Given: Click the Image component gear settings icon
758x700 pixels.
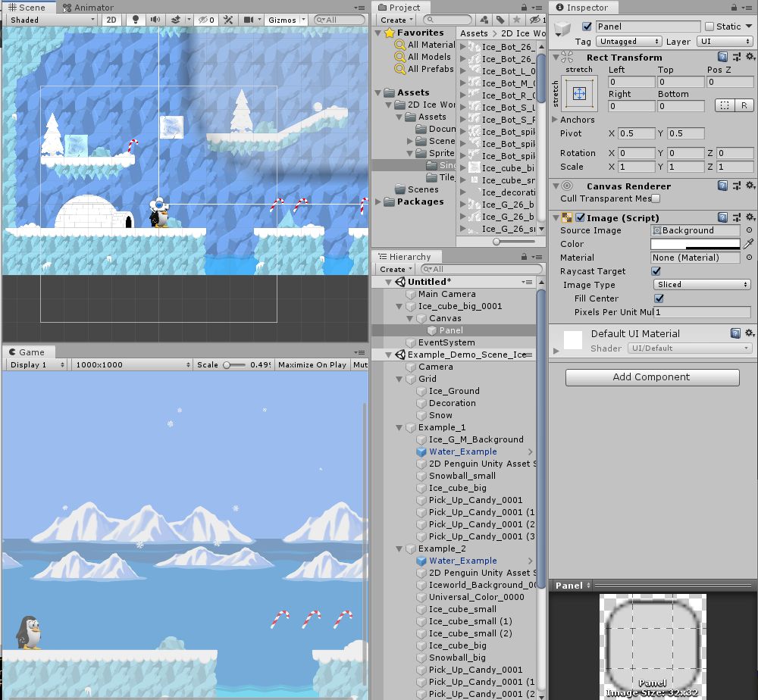Looking at the screenshot, I should click(x=750, y=217).
